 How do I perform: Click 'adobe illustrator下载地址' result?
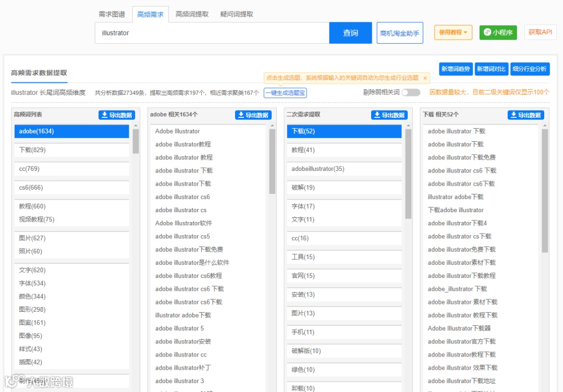pyautogui.click(x=462, y=381)
